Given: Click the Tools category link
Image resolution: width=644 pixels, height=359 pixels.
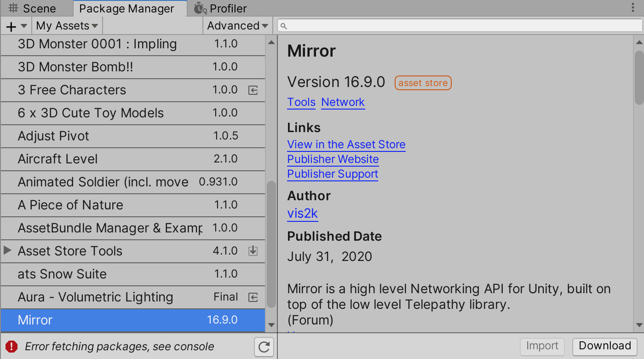Looking at the screenshot, I should pyautogui.click(x=301, y=102).
